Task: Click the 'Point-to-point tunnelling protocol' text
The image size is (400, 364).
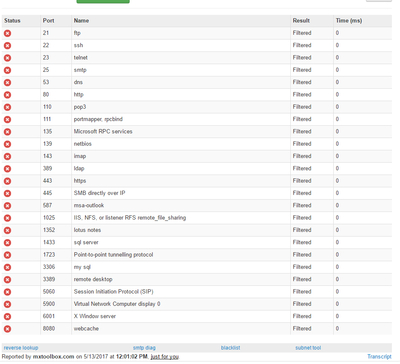Action: 113,255
